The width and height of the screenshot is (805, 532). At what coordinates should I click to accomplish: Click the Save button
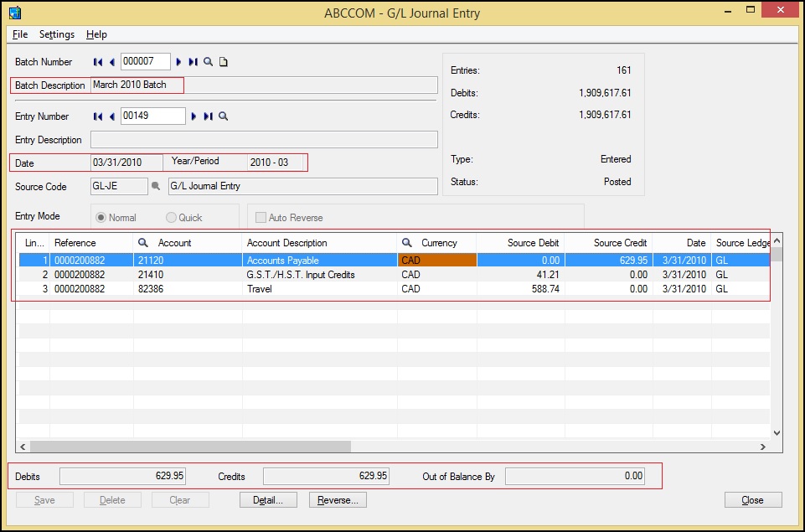point(44,500)
